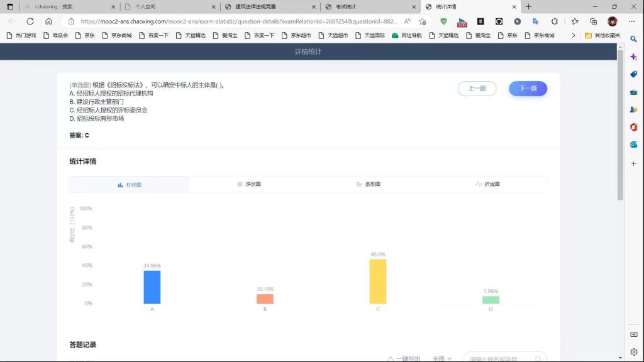The width and height of the screenshot is (644, 362).
Task: Open the GitHub extension icon
Action: click(499, 21)
